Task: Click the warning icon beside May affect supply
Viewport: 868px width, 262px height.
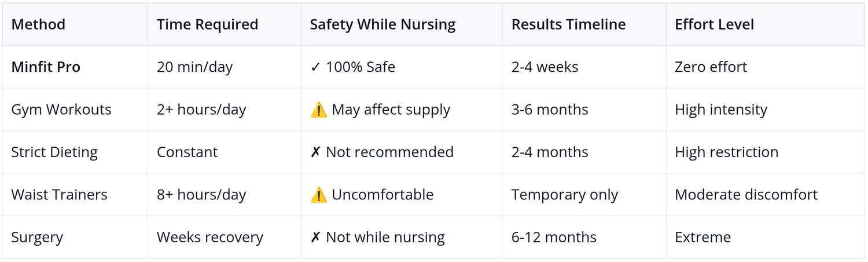Action: coord(318,110)
